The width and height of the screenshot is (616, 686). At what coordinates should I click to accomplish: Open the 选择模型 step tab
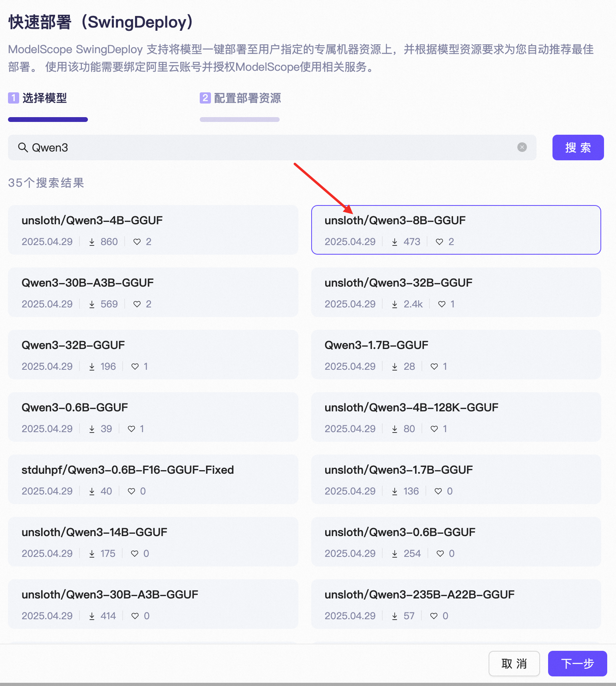point(38,98)
